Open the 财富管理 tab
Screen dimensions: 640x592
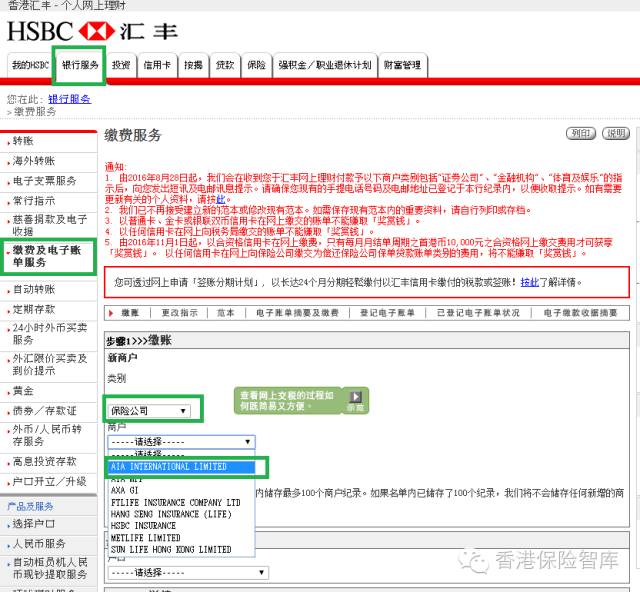[x=402, y=65]
